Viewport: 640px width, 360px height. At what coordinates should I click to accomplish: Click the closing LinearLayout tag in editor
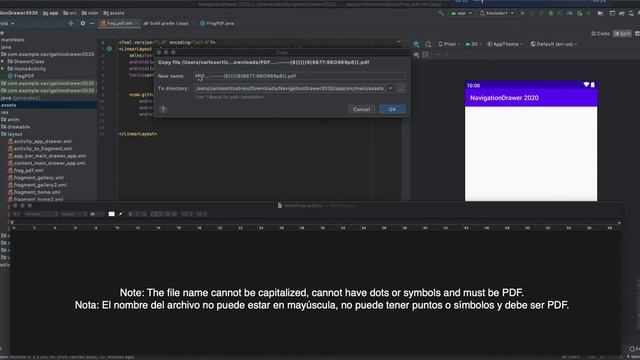[x=138, y=134]
